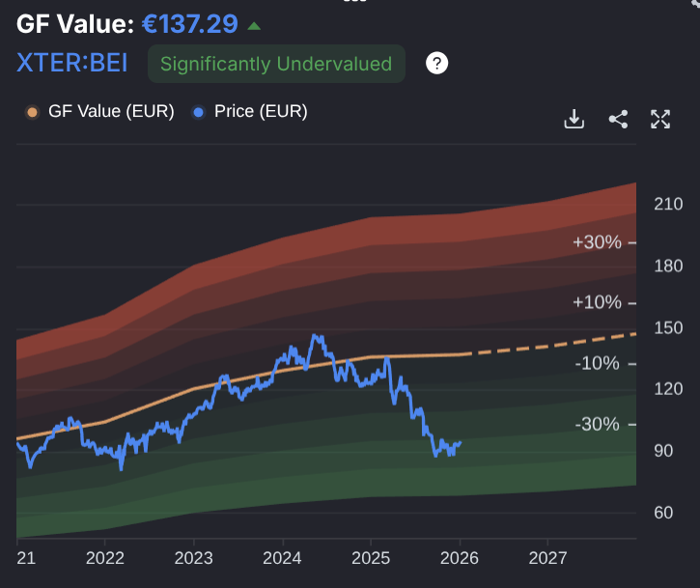Open the question mark help icon

437,64
